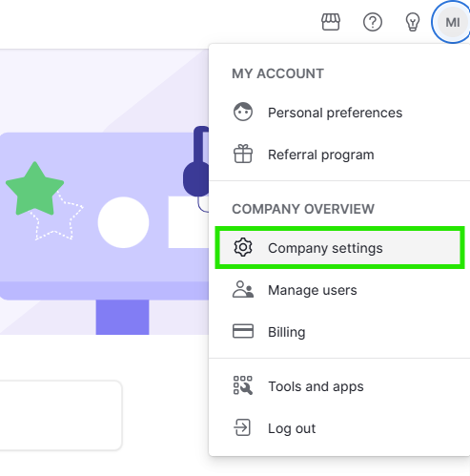Open the help question mark icon

point(373,22)
